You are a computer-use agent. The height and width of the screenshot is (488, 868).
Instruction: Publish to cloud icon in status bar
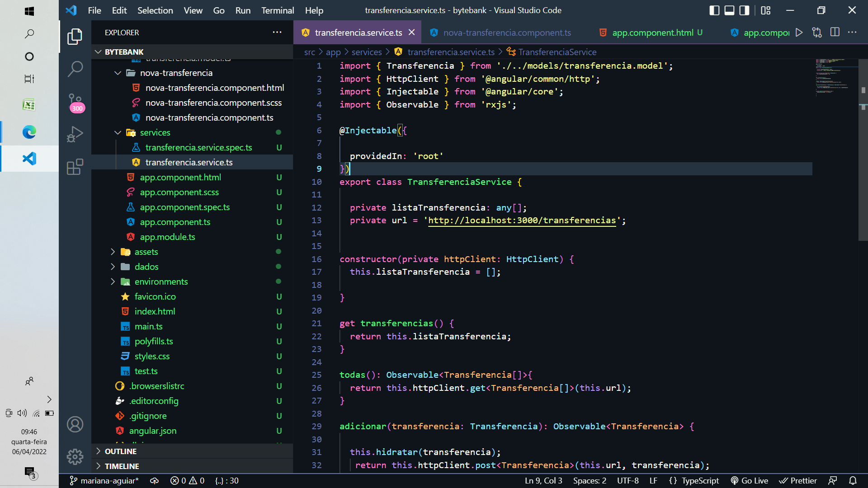(x=154, y=481)
